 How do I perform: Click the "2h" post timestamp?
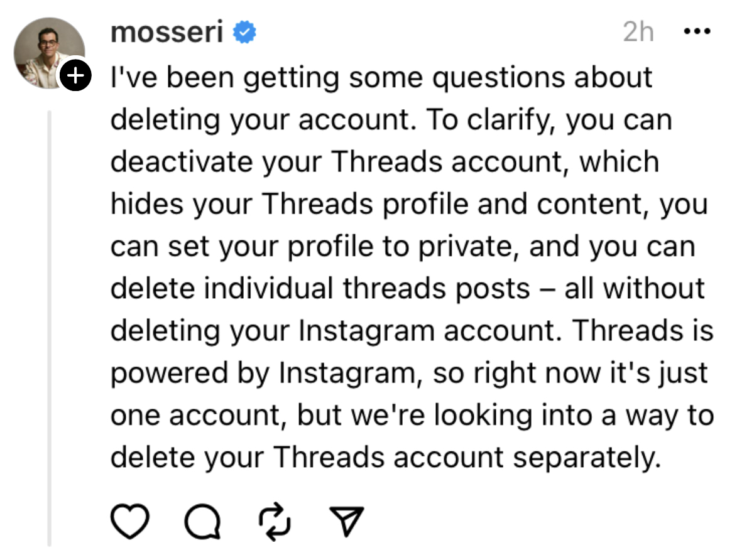pyautogui.click(x=638, y=32)
